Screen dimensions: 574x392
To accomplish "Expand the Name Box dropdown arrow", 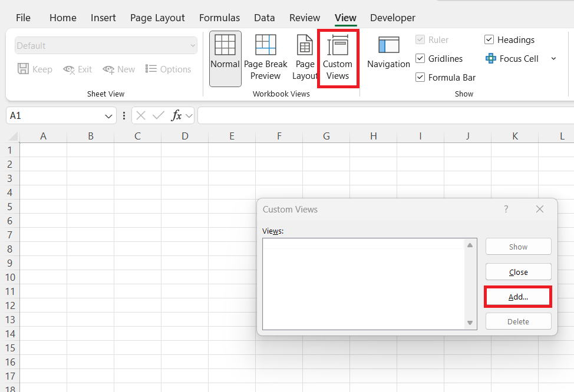I will [108, 117].
